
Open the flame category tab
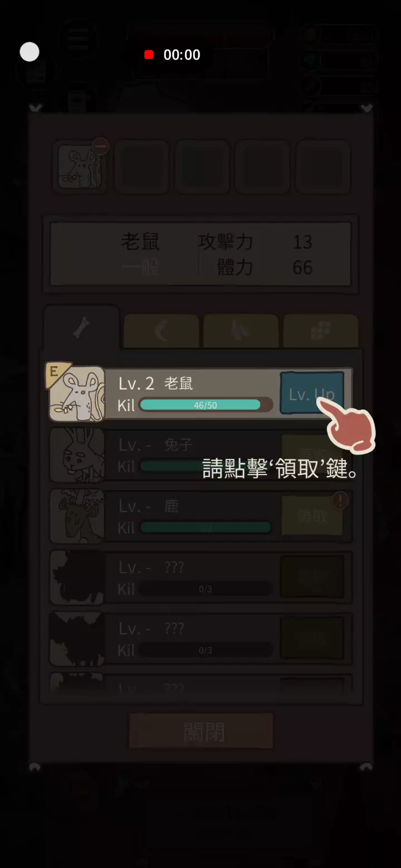pyautogui.click(x=241, y=332)
